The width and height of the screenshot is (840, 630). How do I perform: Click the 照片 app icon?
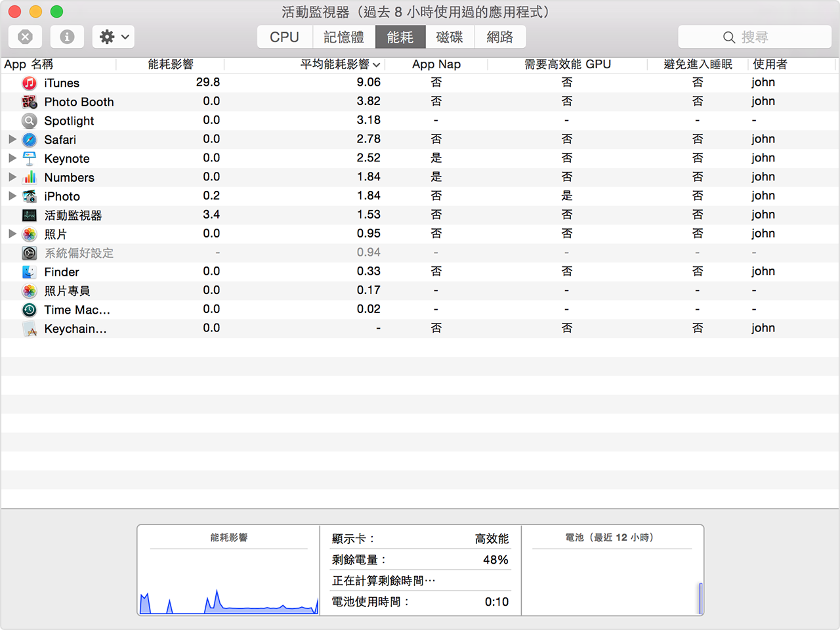click(x=30, y=234)
